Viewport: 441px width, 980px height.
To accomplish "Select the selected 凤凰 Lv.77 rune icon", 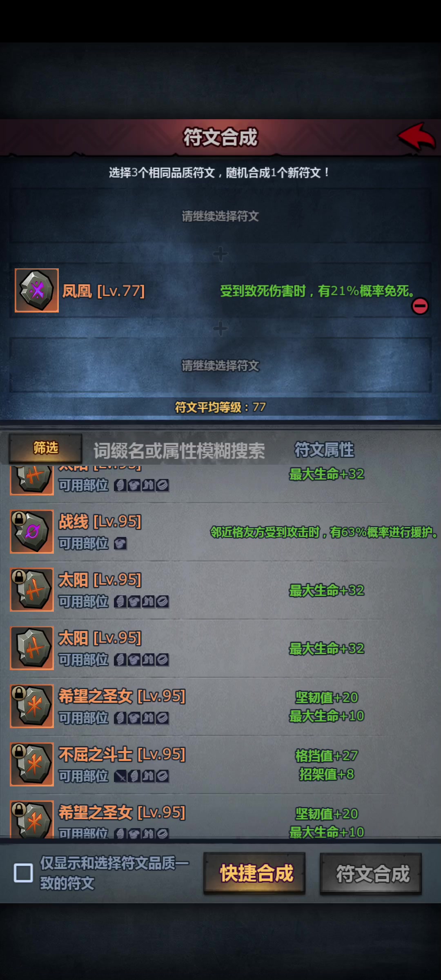I will coord(37,290).
